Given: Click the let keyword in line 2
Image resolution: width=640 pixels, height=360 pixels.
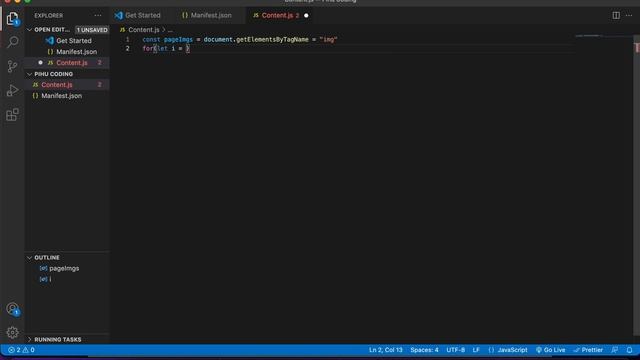Looking at the screenshot, I should tap(162, 49).
